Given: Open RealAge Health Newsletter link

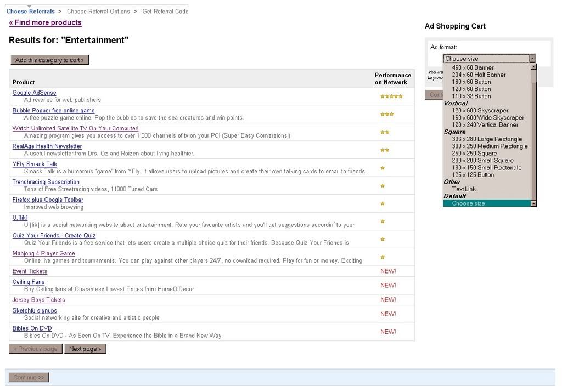Looking at the screenshot, I should [x=47, y=146].
